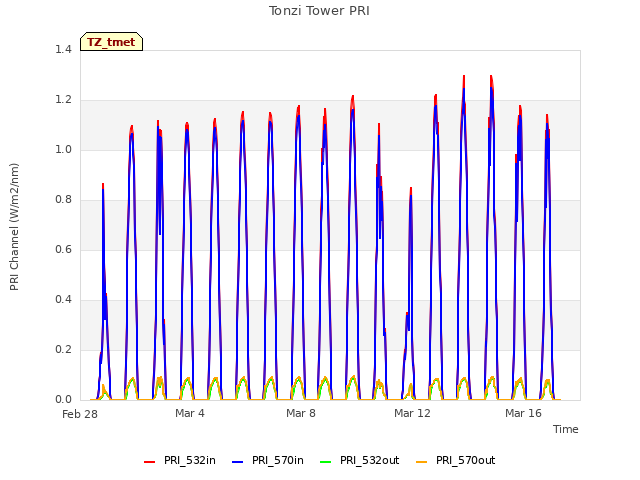Image resolution: width=640 pixels, height=480 pixels.
Task: Click the Mar 8 x-axis tick label
Action: point(301,413)
